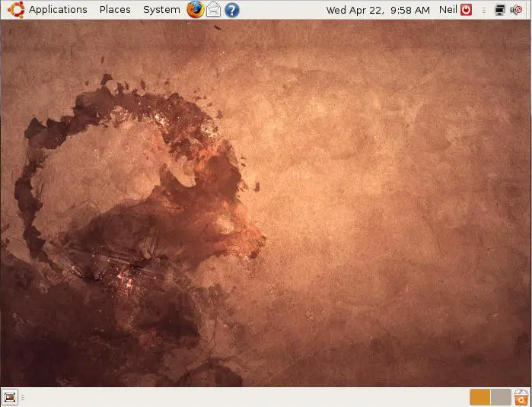This screenshot has width=532, height=407.
Task: Show calendar from the date and time
Action: (377, 10)
